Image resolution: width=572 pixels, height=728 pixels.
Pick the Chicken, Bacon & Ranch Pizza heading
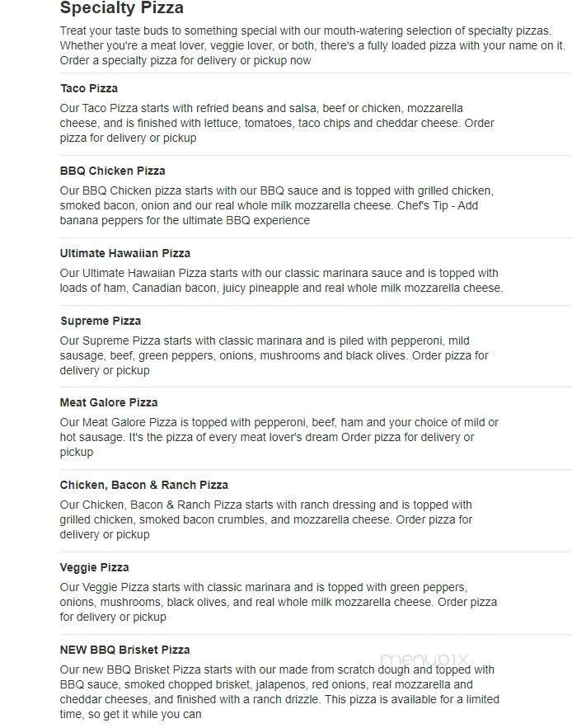[144, 485]
